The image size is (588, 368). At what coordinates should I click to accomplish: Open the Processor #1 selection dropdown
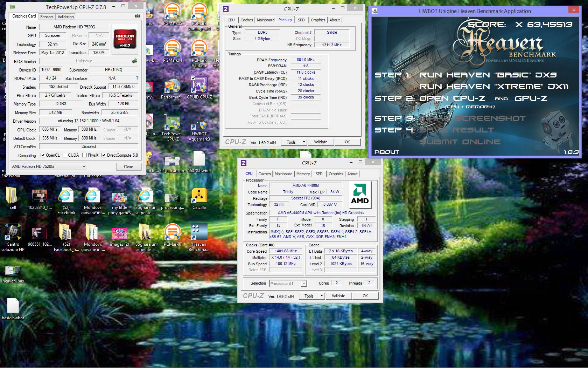pyautogui.click(x=288, y=284)
